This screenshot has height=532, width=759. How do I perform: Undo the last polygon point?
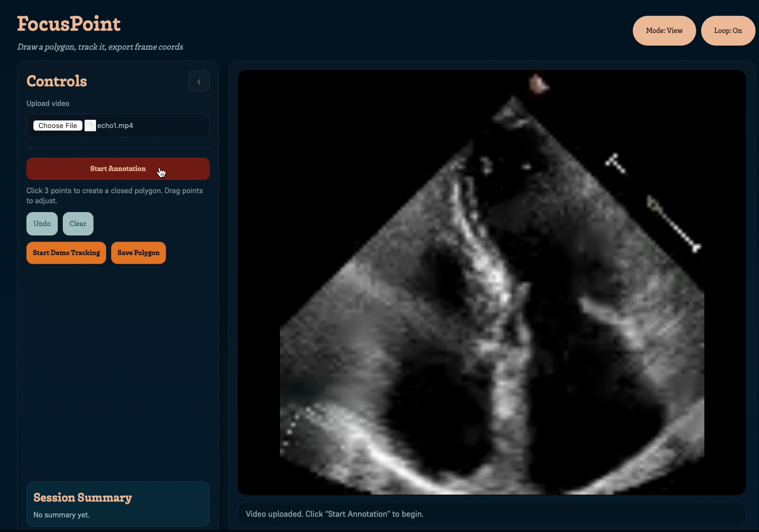click(42, 224)
